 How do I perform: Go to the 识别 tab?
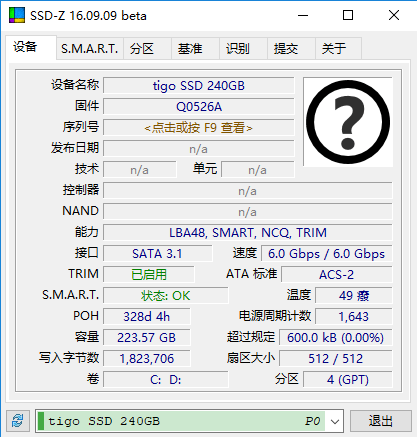pyautogui.click(x=243, y=49)
